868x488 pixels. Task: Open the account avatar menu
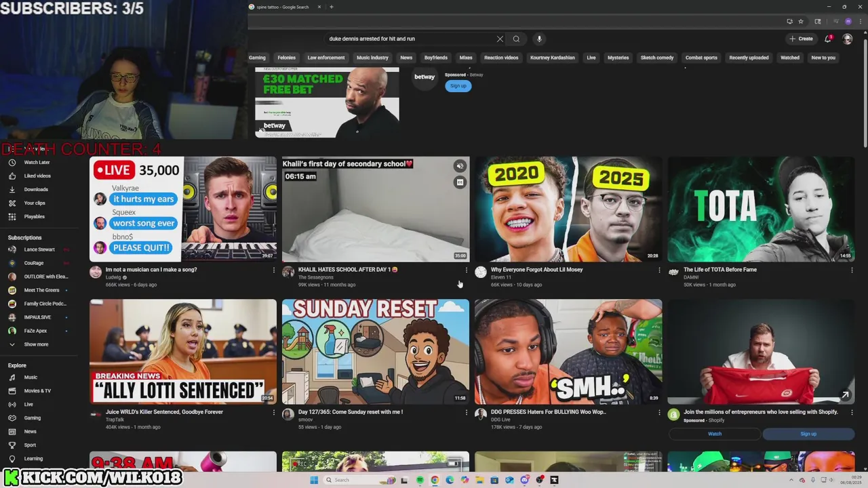pos(848,39)
